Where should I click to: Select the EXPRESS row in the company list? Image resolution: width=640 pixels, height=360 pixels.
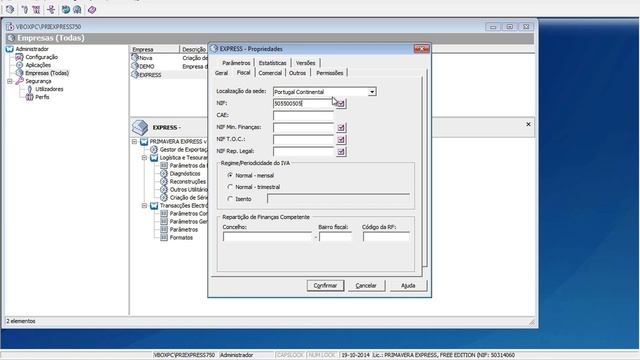150,75
